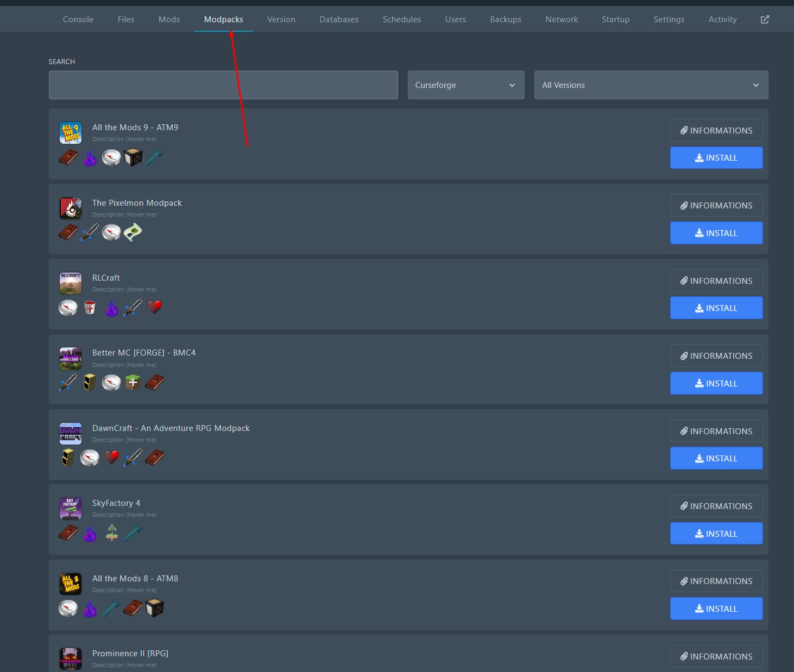Screen dimensions: 794x672
Task: Click the All the Mods 9 pack logo
Action: 71,133
